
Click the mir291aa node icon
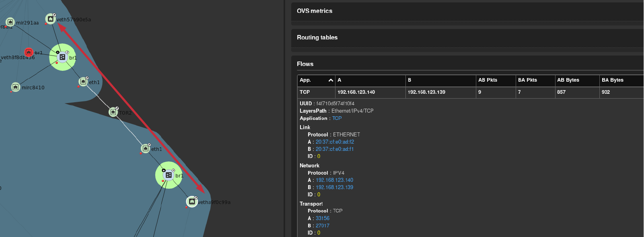(x=10, y=22)
